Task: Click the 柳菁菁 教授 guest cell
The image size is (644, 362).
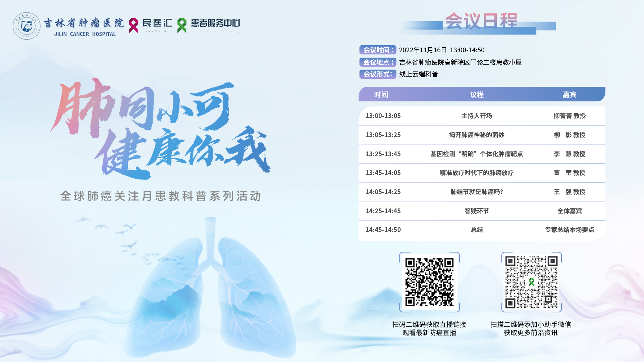Action: 570,116
